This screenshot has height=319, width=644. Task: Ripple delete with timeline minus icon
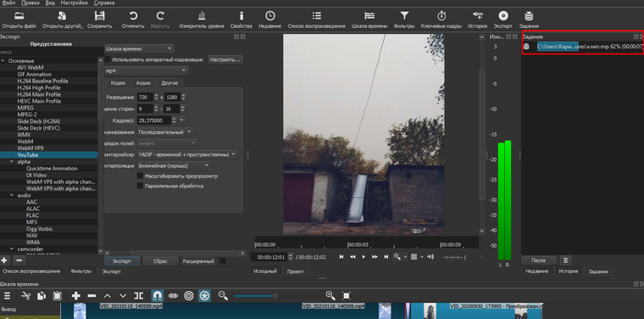pos(92,295)
